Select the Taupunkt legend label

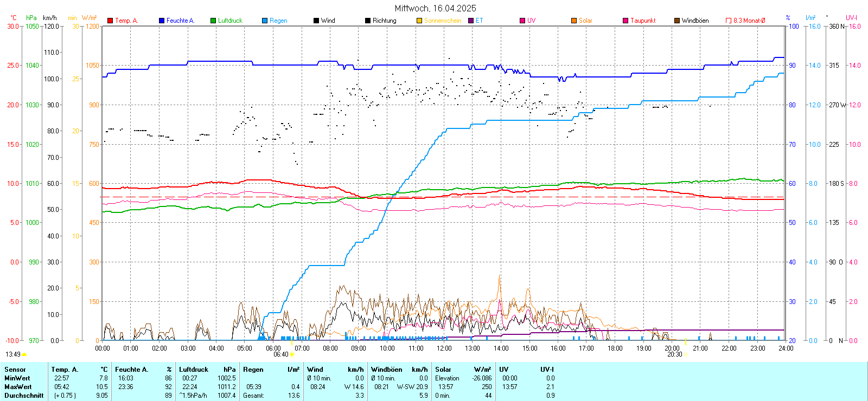point(643,21)
